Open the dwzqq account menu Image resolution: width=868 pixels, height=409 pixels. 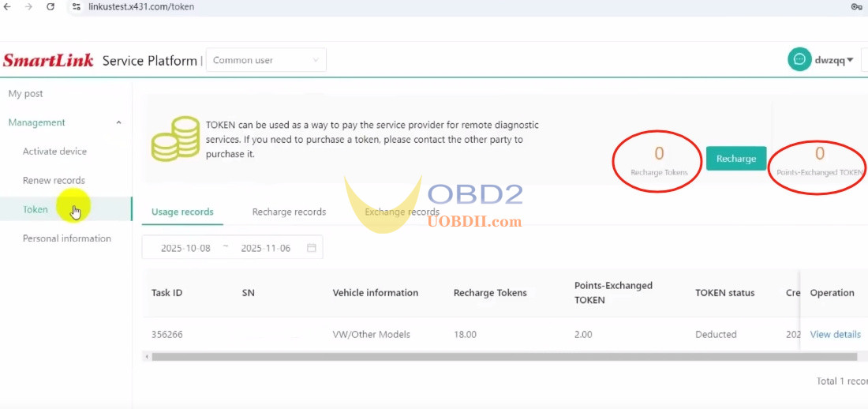point(834,60)
